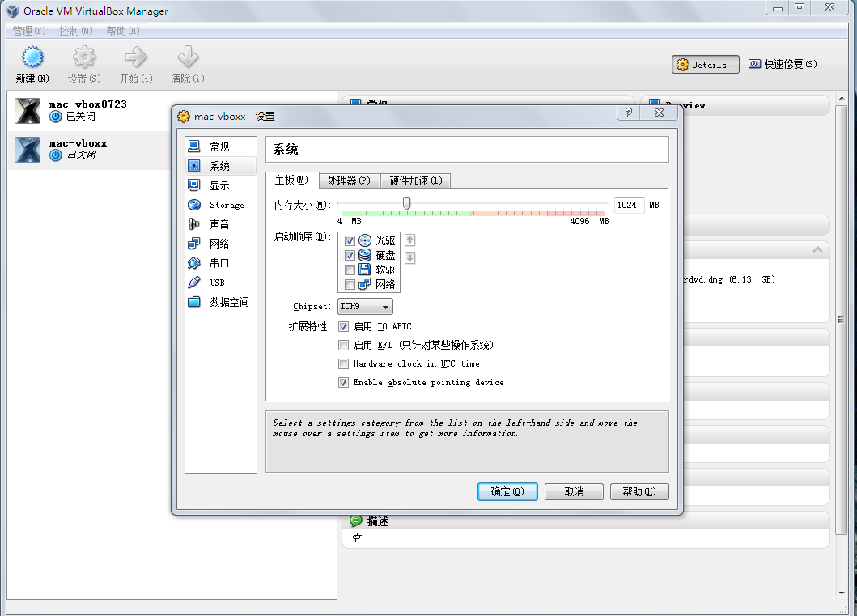Toggle the 网络 (Network) boot order checkbox
This screenshot has height=616, width=857.
350,284
